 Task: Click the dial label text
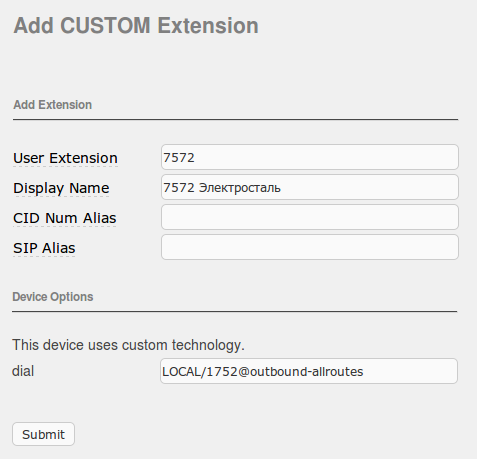click(x=23, y=371)
